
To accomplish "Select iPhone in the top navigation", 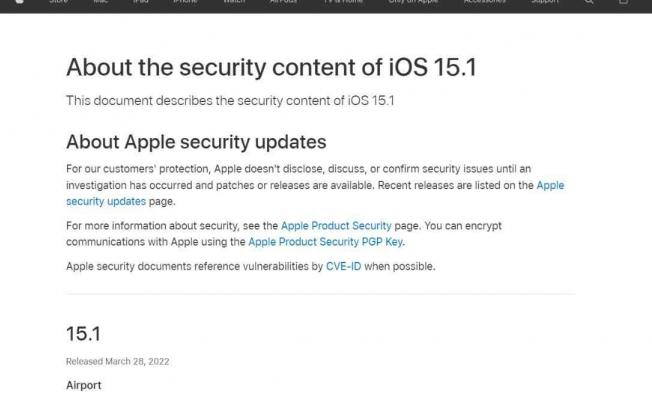I will [185, 1].
